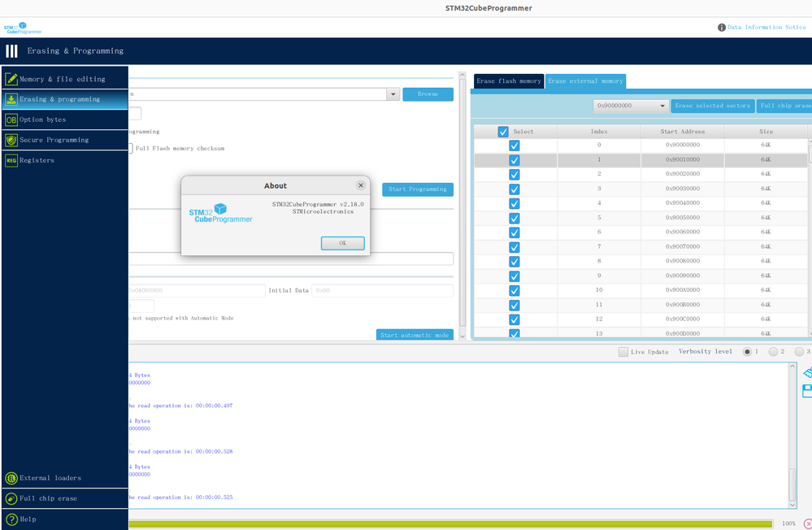Click the progress bar at bottom

click(450, 523)
